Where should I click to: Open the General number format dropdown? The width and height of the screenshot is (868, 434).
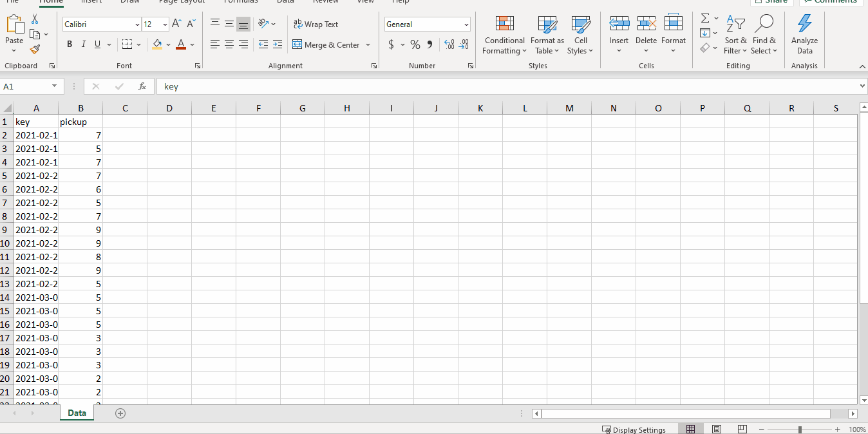(x=466, y=24)
